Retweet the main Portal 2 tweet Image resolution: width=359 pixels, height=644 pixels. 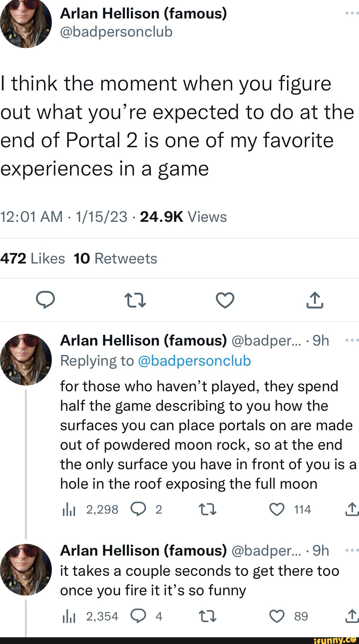[x=135, y=300]
